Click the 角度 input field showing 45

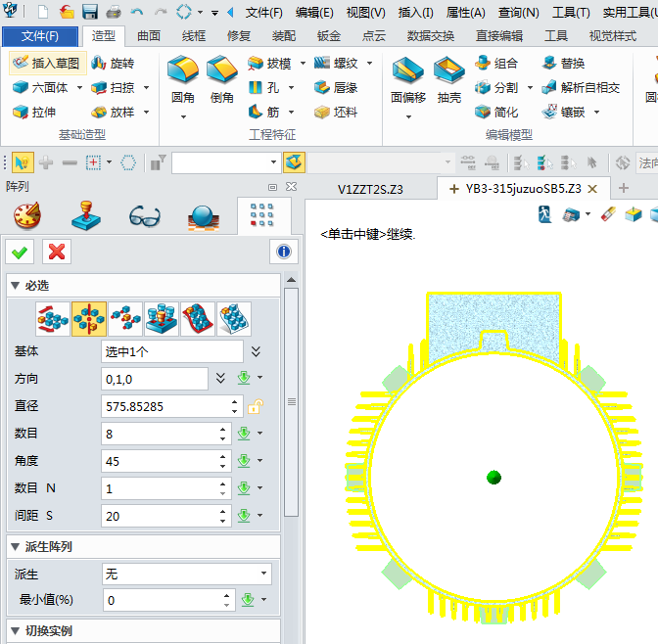[164, 461]
